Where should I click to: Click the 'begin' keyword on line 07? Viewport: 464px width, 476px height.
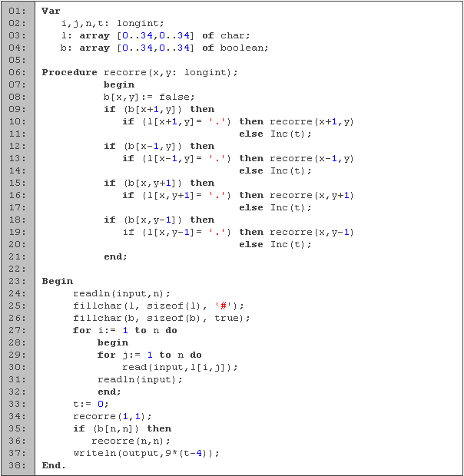coord(119,84)
